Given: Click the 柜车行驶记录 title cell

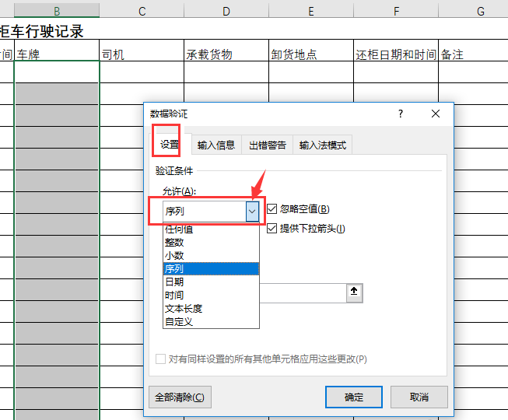Looking at the screenshot, I should (x=42, y=31).
